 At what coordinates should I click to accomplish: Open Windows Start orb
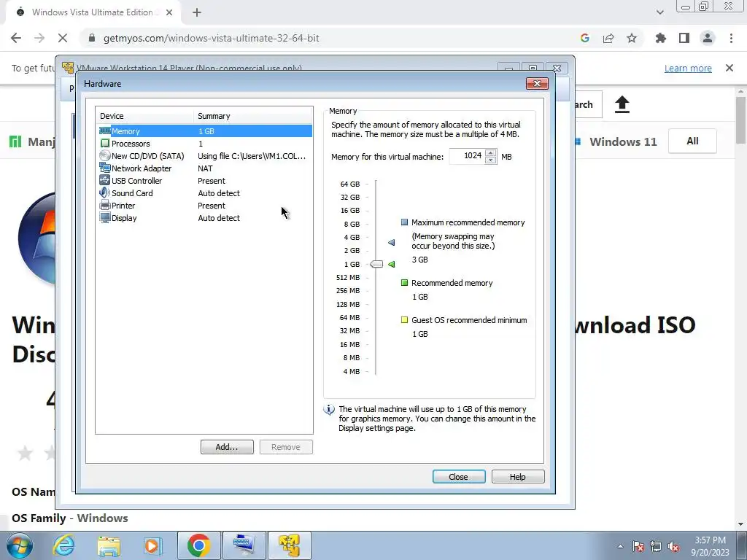click(19, 545)
